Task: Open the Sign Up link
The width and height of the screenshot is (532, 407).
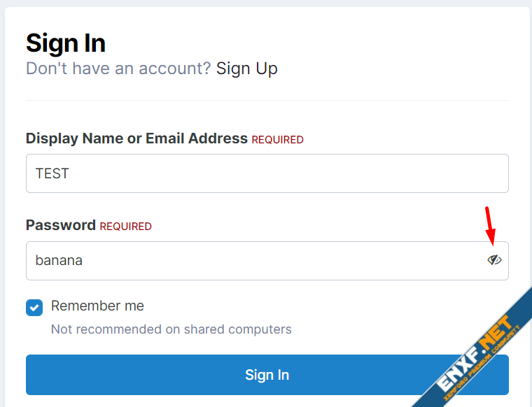Action: (x=246, y=69)
